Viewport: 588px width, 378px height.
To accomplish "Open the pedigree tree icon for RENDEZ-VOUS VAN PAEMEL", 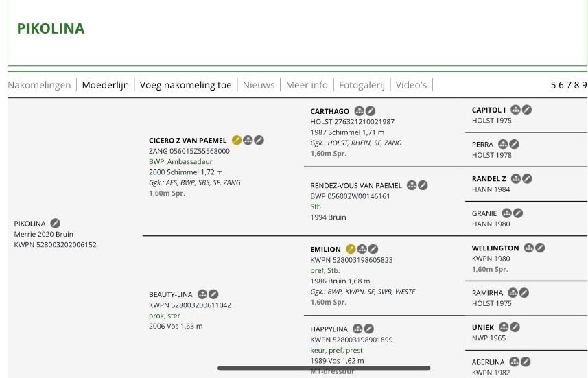I will (x=412, y=185).
